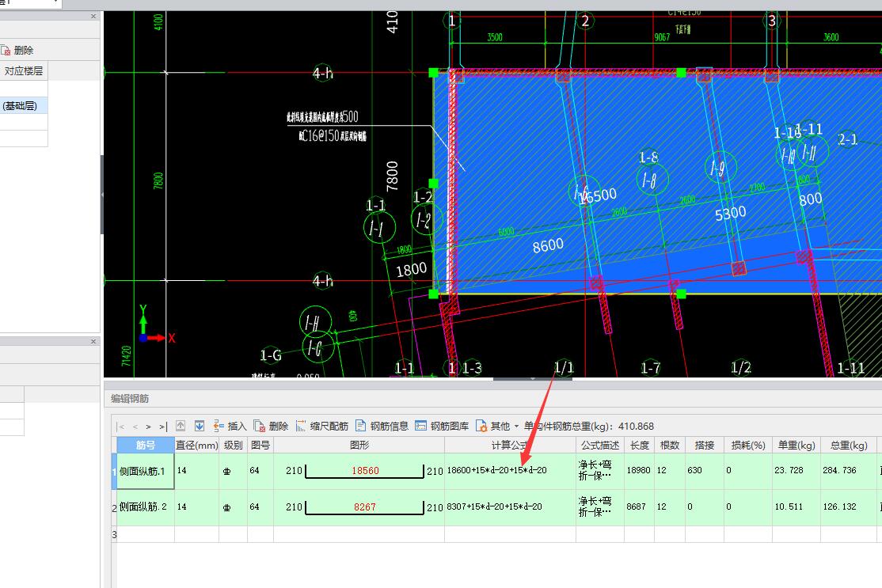Click the 公式描述 column header
Image resolution: width=882 pixels, height=588 pixels.
click(x=600, y=446)
